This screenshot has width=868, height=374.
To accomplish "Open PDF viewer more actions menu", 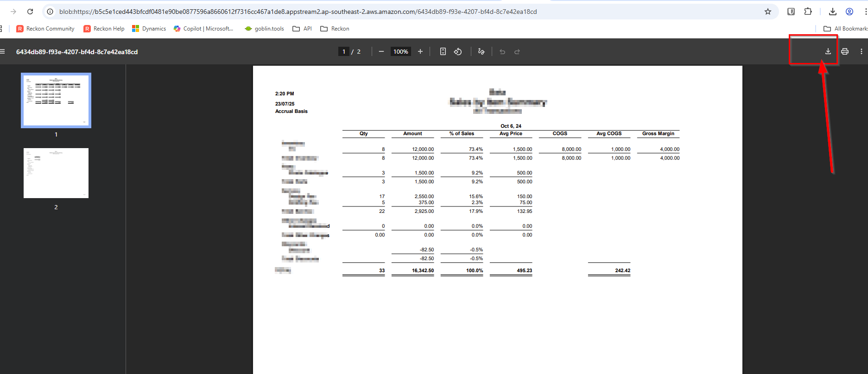I will [862, 51].
